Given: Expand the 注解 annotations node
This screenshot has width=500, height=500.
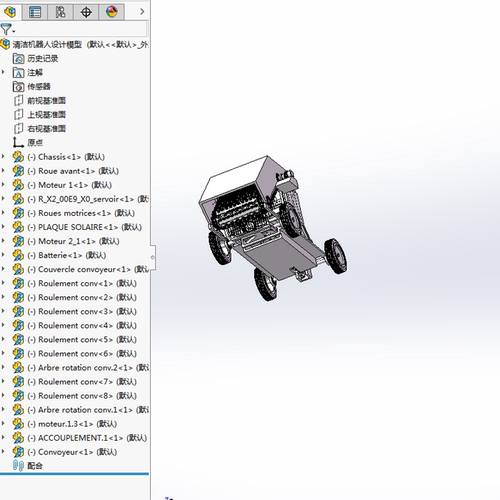Looking at the screenshot, I should pos(3,72).
